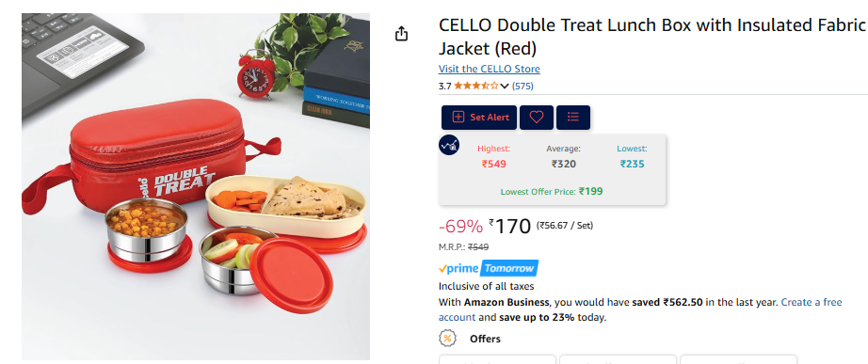Click the Set Alert button
The height and width of the screenshot is (364, 868).
[x=479, y=118]
